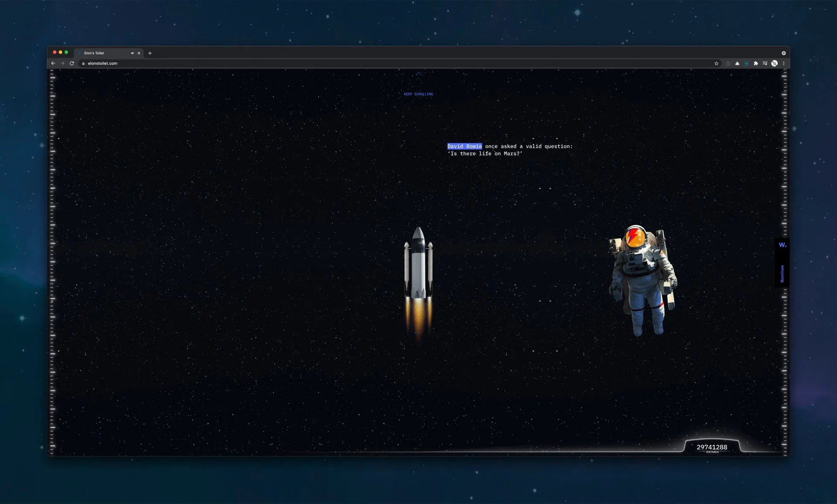Screen dimensions: 837x504
Task: Mute the Elon's Toilet tab audio
Action: (x=132, y=53)
